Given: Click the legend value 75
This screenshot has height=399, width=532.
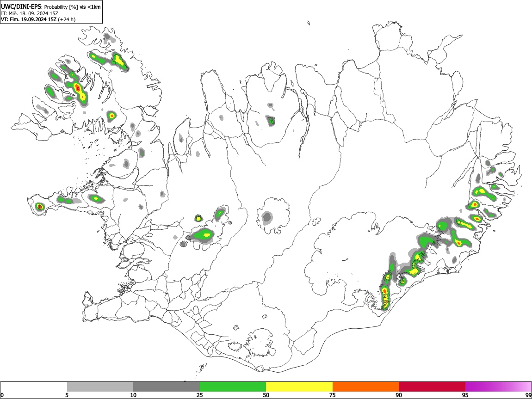Looking at the screenshot, I should point(333,395).
